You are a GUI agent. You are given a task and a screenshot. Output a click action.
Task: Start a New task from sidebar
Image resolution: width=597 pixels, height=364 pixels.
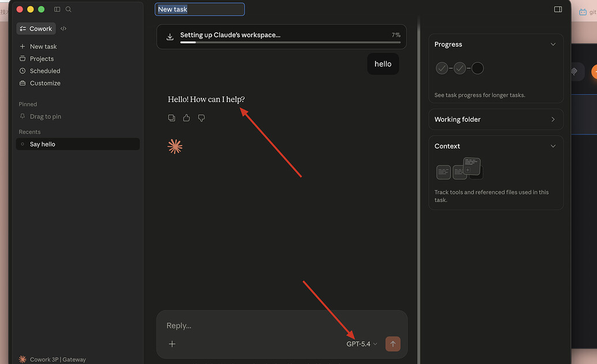pos(38,47)
